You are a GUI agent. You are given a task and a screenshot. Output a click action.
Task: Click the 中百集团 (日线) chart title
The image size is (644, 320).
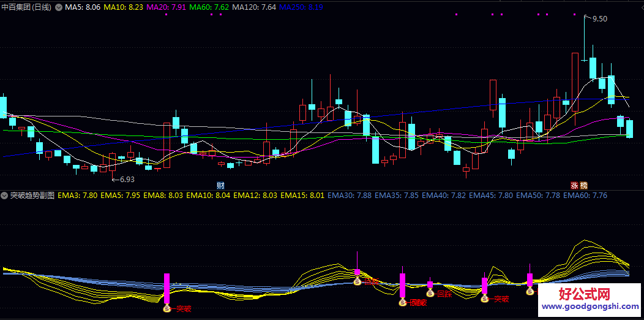(27, 7)
